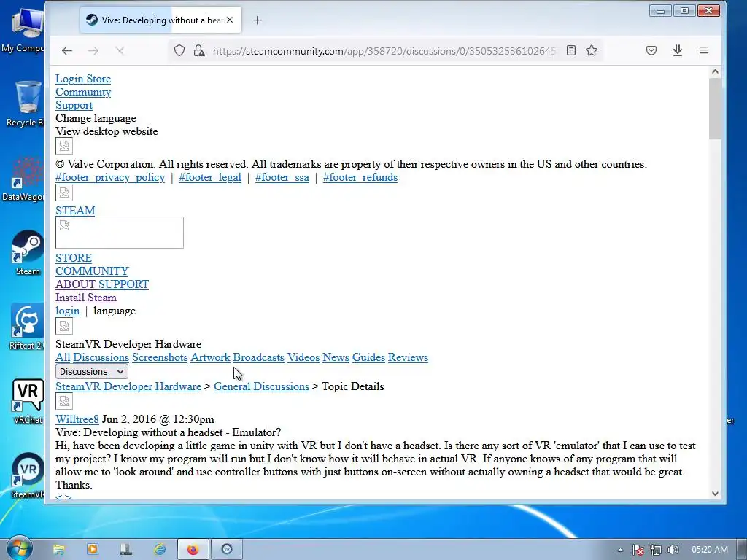Open the uppercase STORE link
Viewport: 747px width, 560px height.
(74, 257)
